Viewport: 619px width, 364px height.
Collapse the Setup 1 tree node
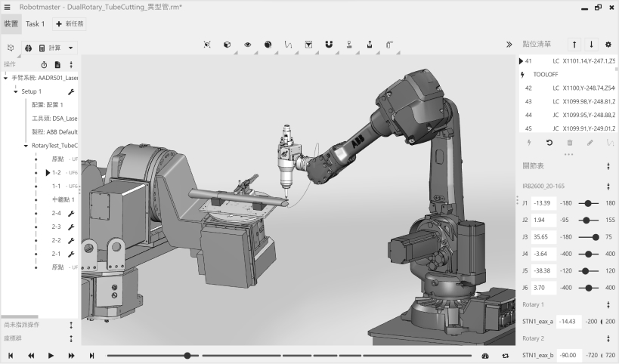tap(15, 91)
